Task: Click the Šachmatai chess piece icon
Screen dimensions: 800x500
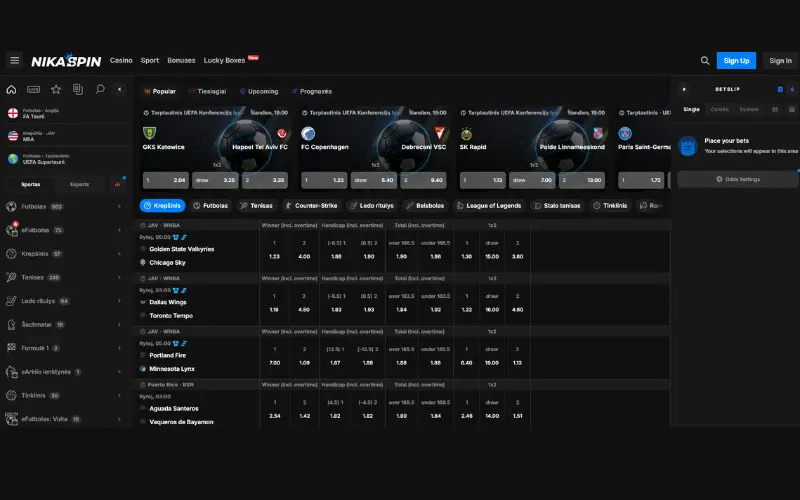Action: 11,324
